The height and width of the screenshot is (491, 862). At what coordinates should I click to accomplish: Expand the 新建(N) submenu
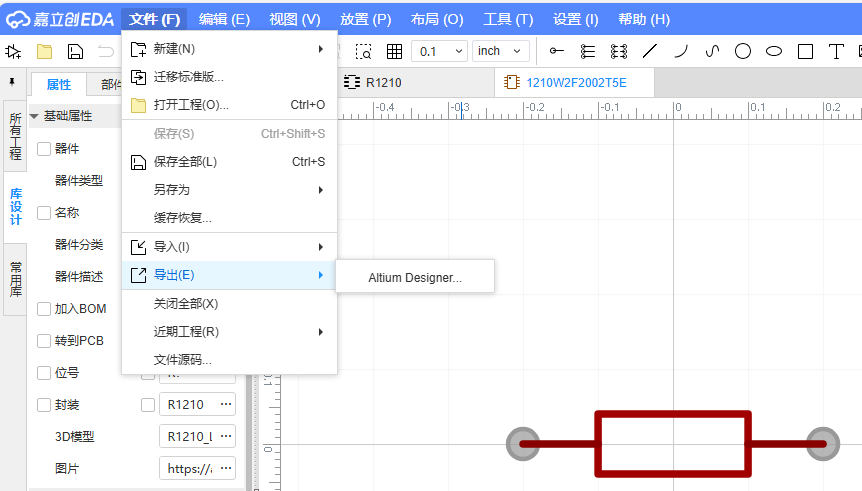point(229,49)
